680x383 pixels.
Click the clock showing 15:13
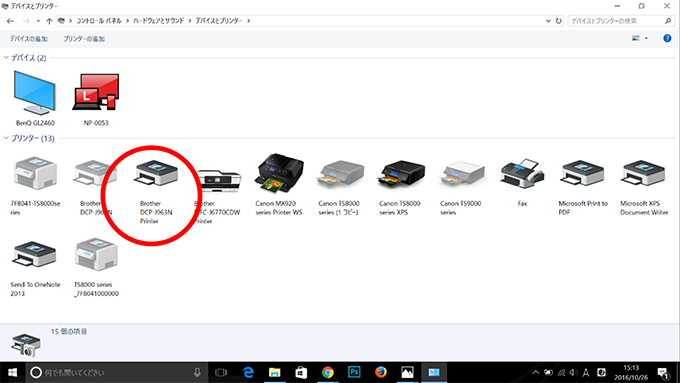[631, 373]
